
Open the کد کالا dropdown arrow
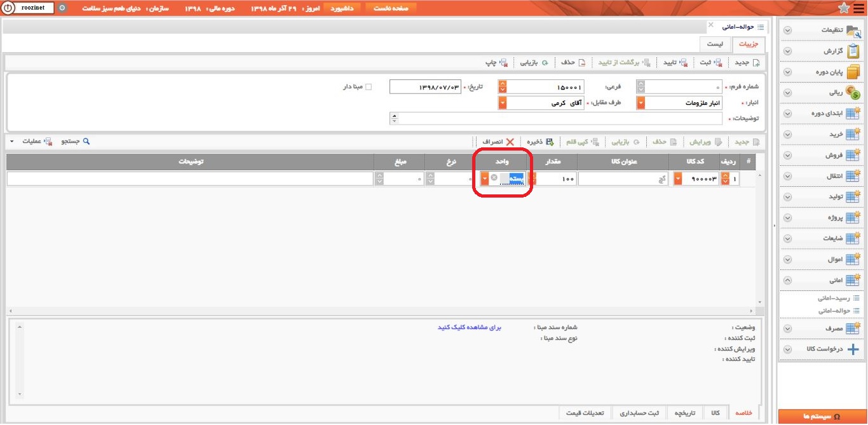pos(678,179)
